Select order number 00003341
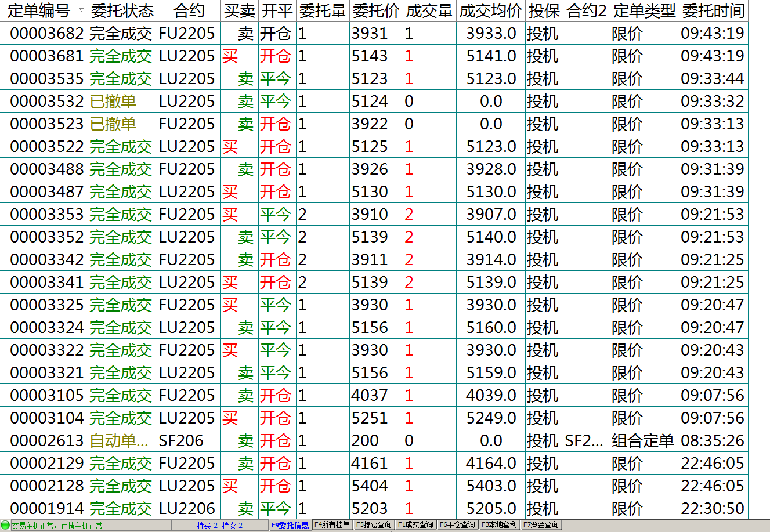770x532 pixels. [x=47, y=283]
